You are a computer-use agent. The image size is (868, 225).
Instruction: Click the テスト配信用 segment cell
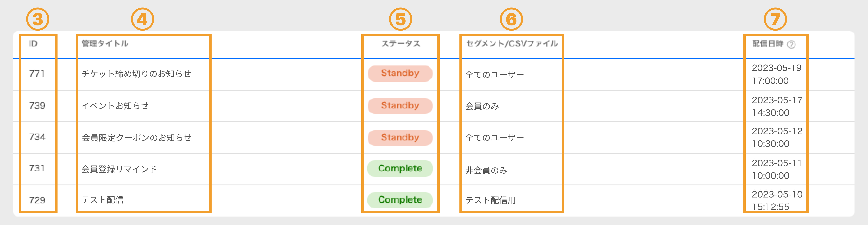(x=490, y=200)
